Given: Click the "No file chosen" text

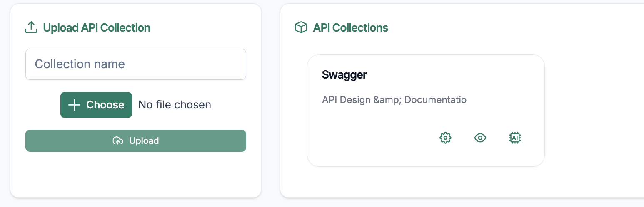Looking at the screenshot, I should [175, 105].
